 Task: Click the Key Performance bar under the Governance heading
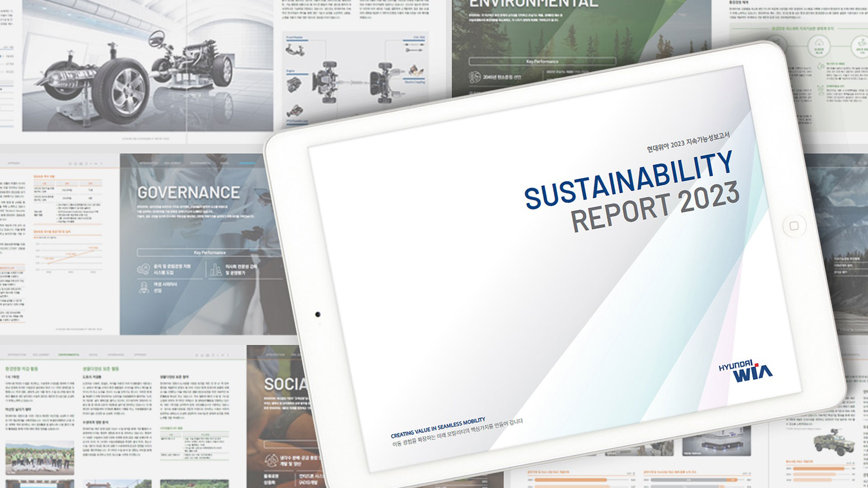209,253
